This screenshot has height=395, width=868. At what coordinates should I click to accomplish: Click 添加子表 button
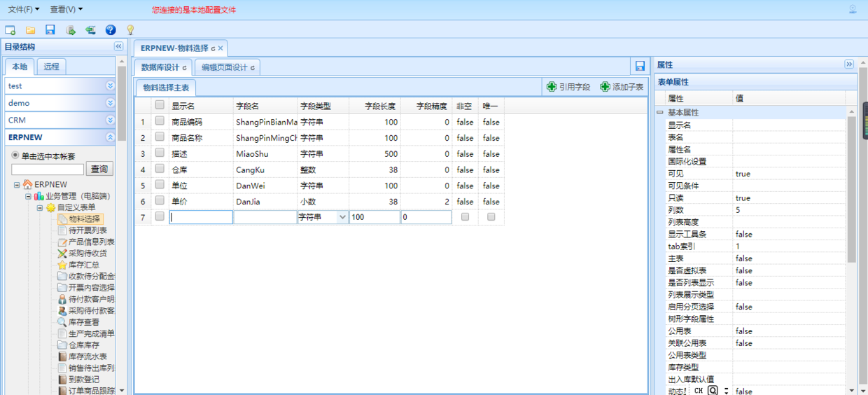coord(622,87)
